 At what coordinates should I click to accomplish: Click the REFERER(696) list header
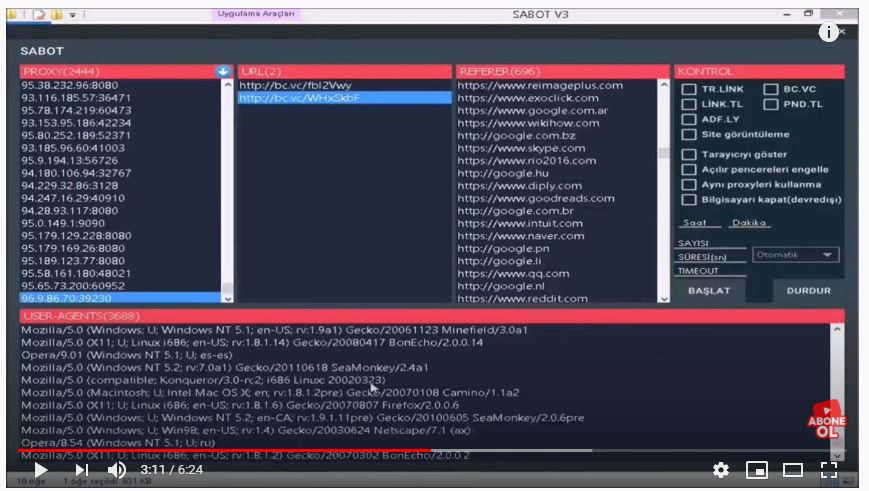click(x=563, y=71)
